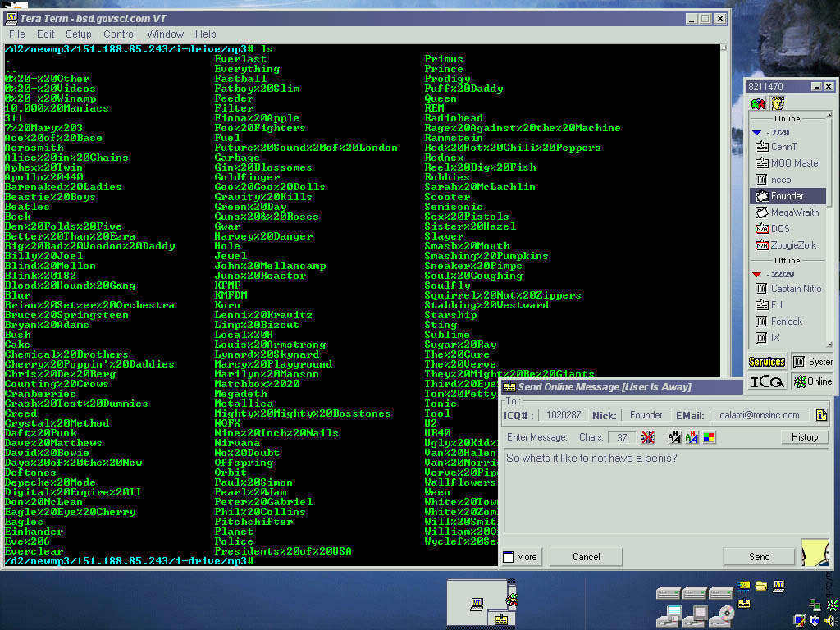The width and height of the screenshot is (840, 630).
Task: Collapse the Offline group red triangle
Action: click(x=756, y=274)
